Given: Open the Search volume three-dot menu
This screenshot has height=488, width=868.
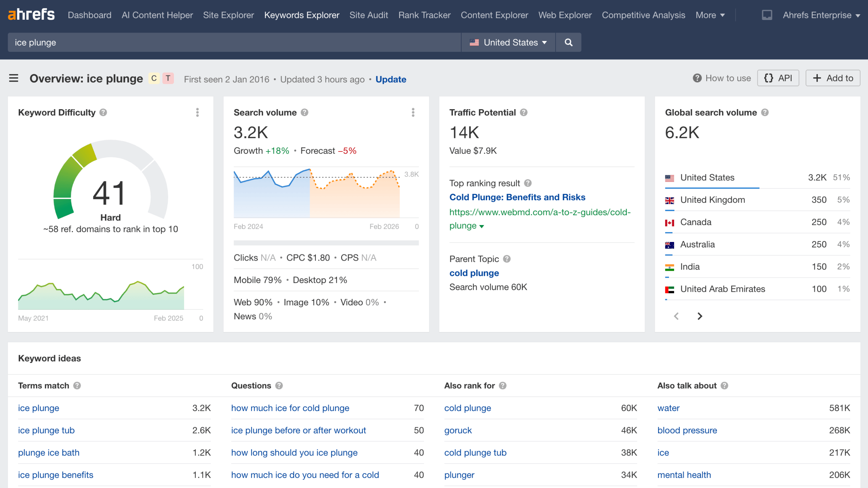Looking at the screenshot, I should [x=413, y=113].
